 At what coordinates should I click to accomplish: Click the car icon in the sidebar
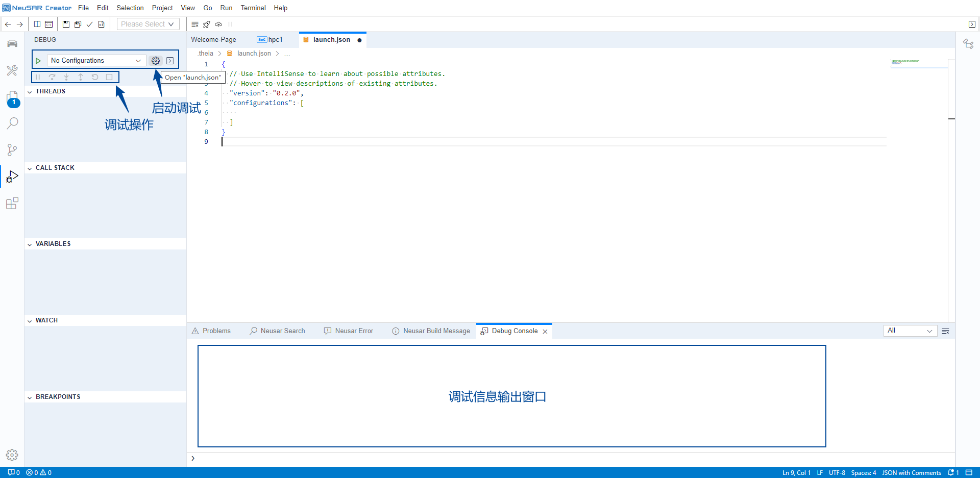12,44
